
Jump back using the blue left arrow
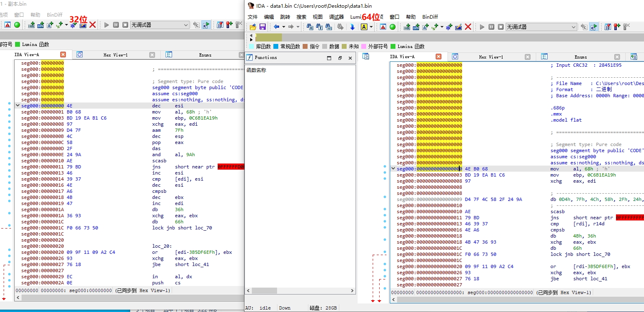277,27
